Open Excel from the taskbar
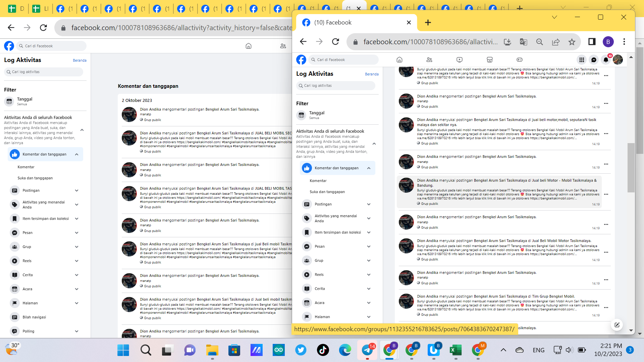The width and height of the screenshot is (644, 362). 456,350
